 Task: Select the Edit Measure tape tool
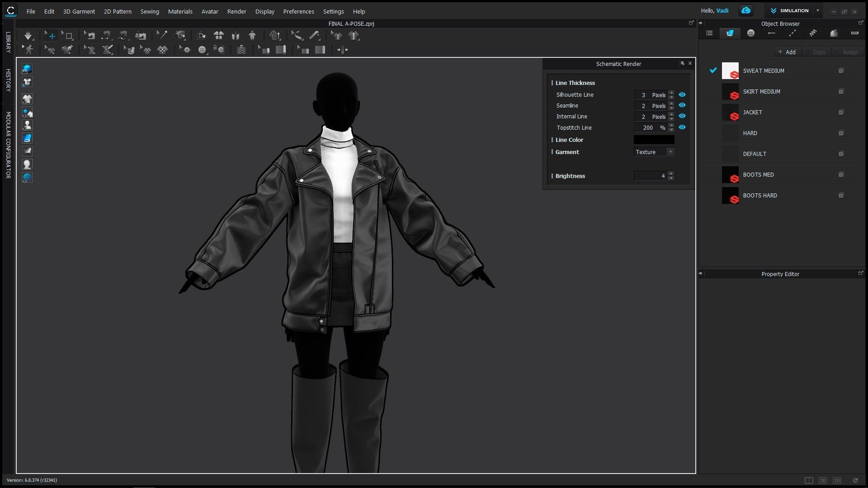pyautogui.click(x=297, y=36)
